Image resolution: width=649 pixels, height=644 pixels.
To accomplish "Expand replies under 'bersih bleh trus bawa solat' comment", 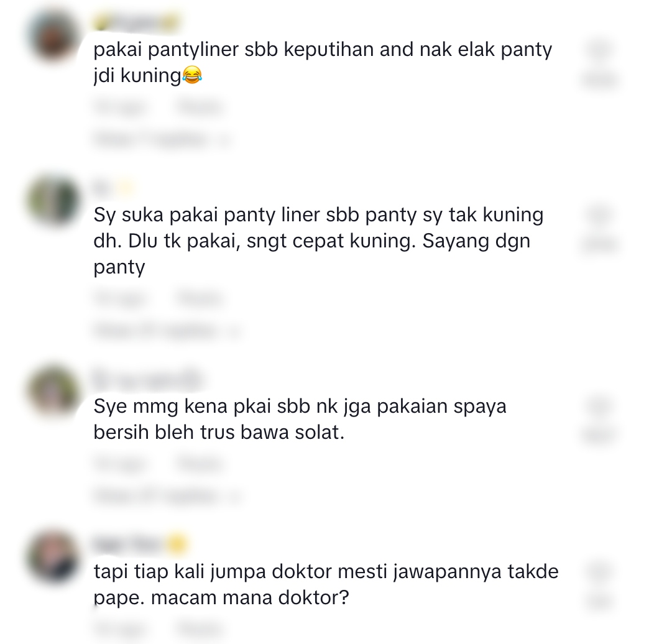I will pyautogui.click(x=167, y=495).
